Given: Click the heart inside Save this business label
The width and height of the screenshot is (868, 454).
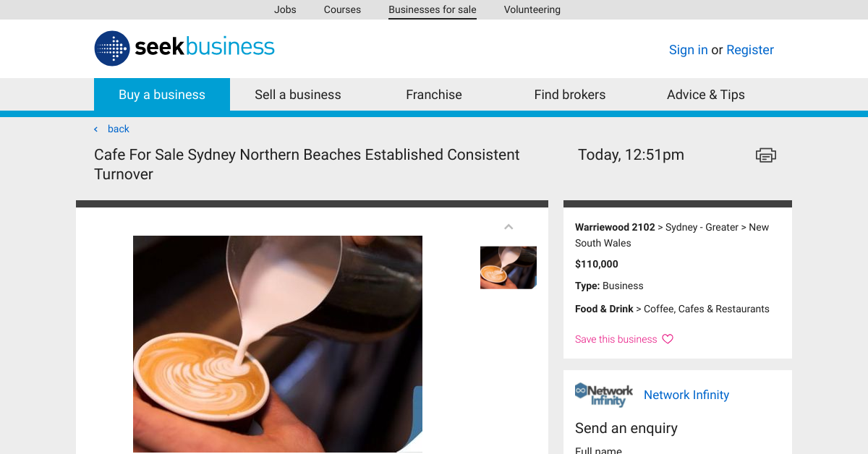Looking at the screenshot, I should (x=667, y=339).
